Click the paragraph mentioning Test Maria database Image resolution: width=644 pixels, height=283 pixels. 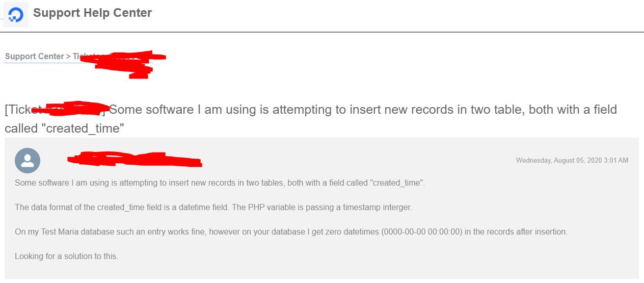(291, 231)
